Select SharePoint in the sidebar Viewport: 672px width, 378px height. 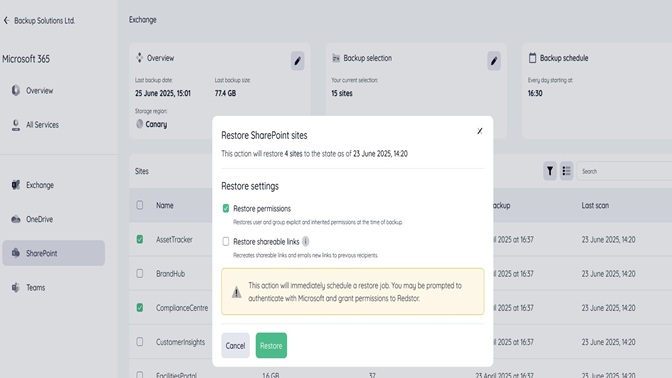pyautogui.click(x=54, y=253)
